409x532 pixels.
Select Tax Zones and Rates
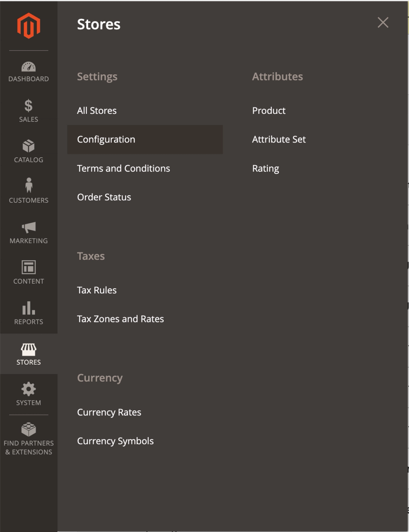[120, 319]
